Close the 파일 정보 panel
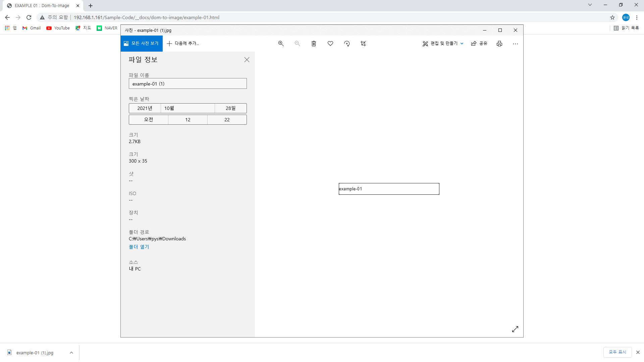Viewport: 644px width, 362px height. 247,60
